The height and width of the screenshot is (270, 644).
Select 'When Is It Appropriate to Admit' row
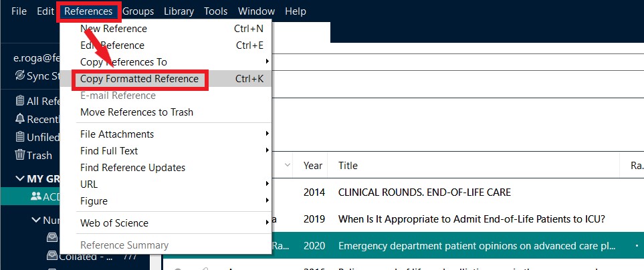tap(471, 219)
